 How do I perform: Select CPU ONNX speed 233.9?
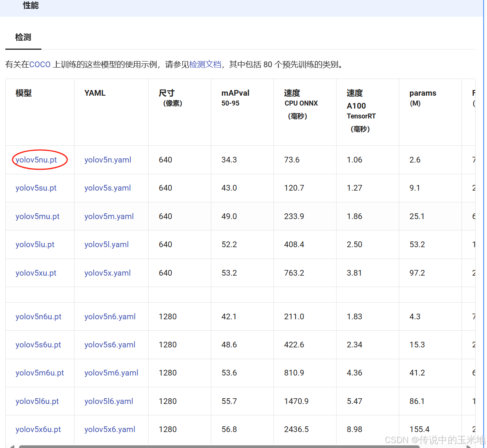pos(294,216)
